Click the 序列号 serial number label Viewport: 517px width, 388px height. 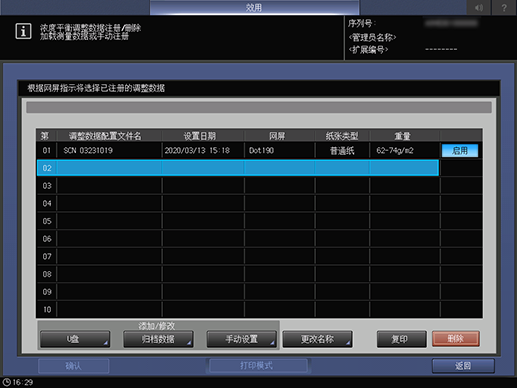[x=362, y=23]
